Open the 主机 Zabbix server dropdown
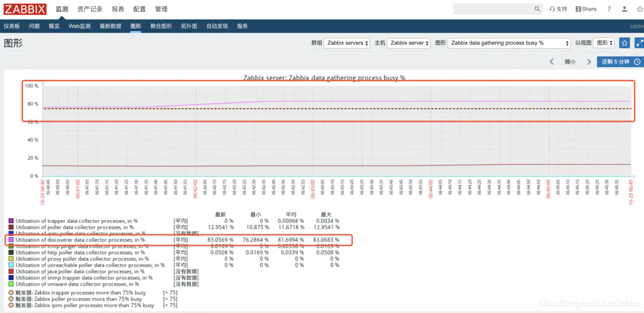Image resolution: width=644 pixels, height=313 pixels. (x=409, y=43)
